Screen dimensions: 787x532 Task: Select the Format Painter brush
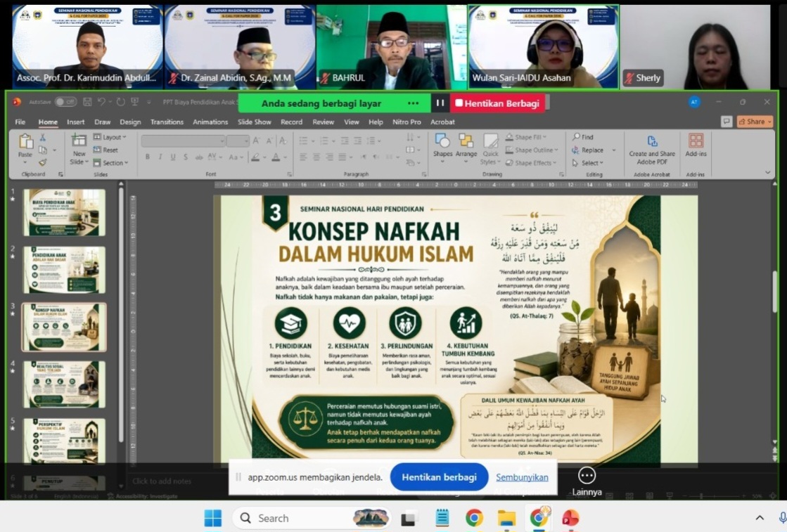click(x=43, y=162)
